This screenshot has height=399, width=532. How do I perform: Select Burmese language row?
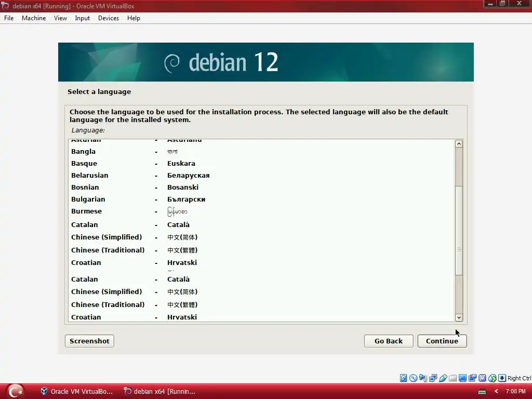[261, 211]
